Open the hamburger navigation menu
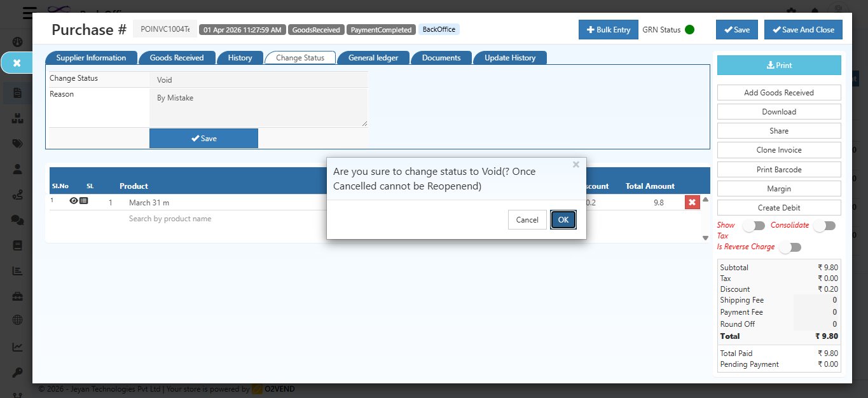Viewport: 868px width, 398px height. [27, 13]
